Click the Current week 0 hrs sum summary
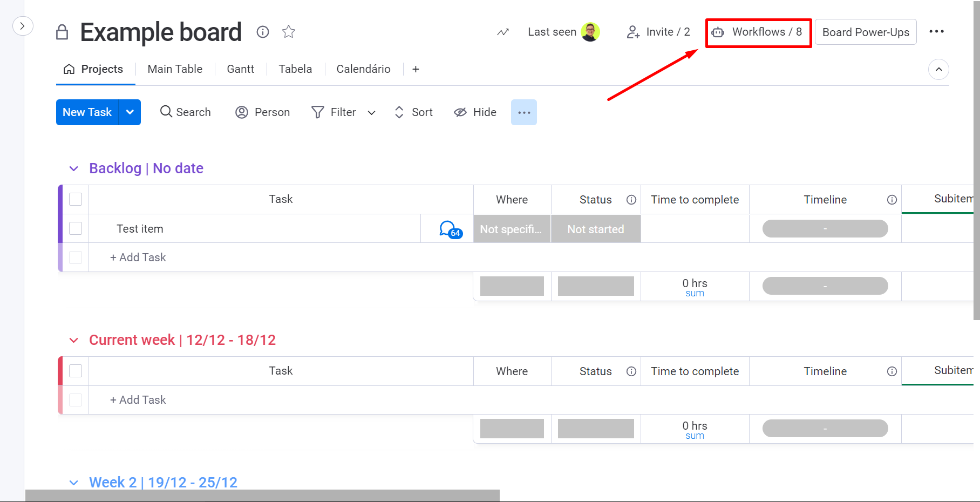 (695, 429)
